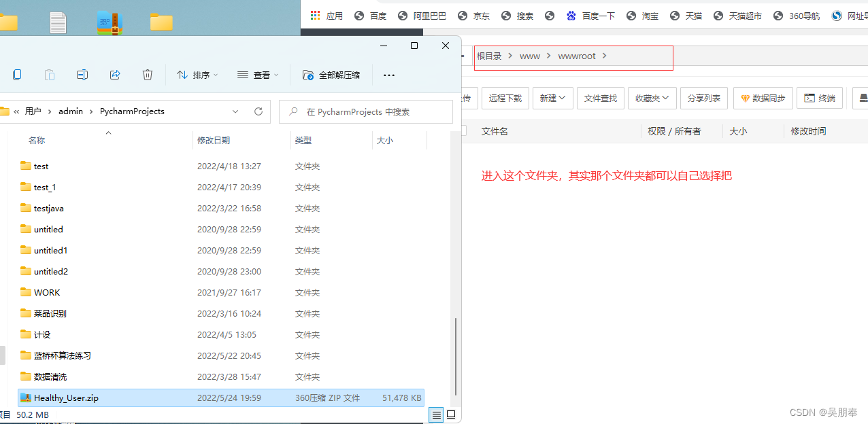Open the see-more ellipsis menu in Explorer
Image resolution: width=868 pixels, height=424 pixels.
[388, 75]
